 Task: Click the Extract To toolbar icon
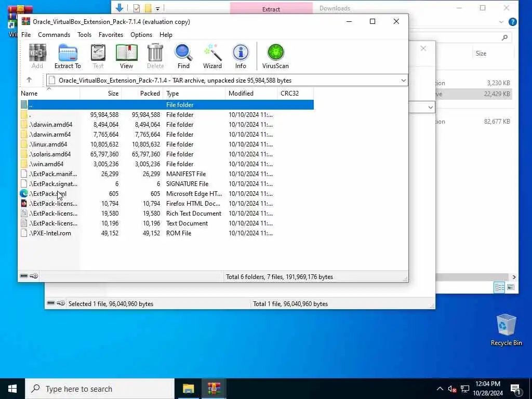[68, 56]
